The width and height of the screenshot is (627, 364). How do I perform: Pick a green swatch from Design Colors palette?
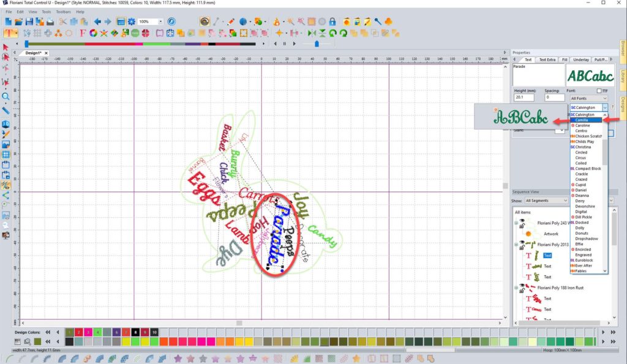[x=97, y=332]
